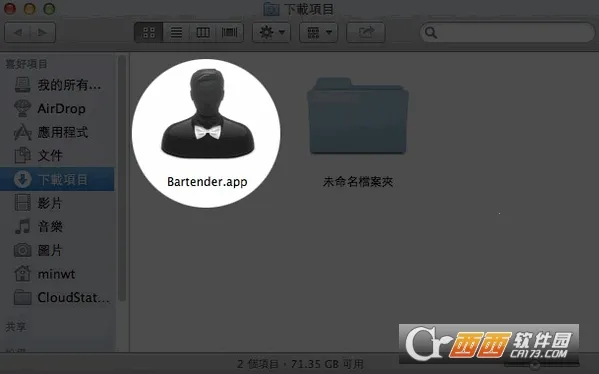This screenshot has height=374, width=599.
Task: Open 圖片 in the sidebar
Action: [57, 250]
